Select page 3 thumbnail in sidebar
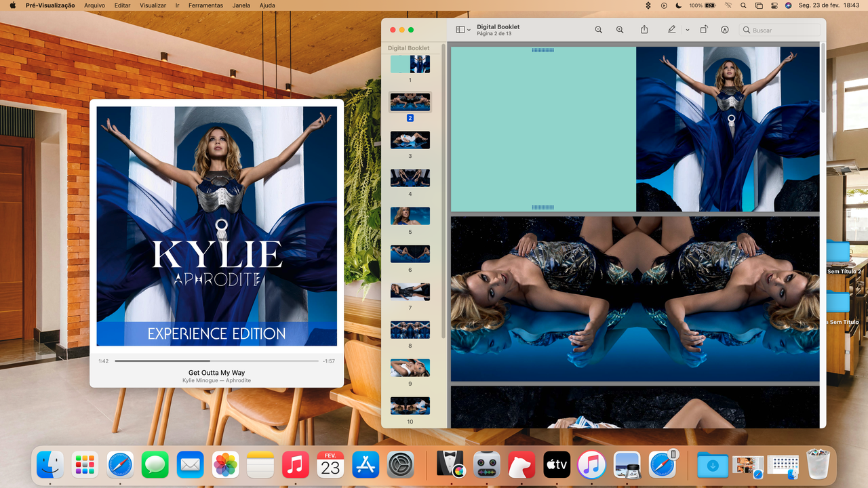This screenshot has width=868, height=488. click(410, 140)
